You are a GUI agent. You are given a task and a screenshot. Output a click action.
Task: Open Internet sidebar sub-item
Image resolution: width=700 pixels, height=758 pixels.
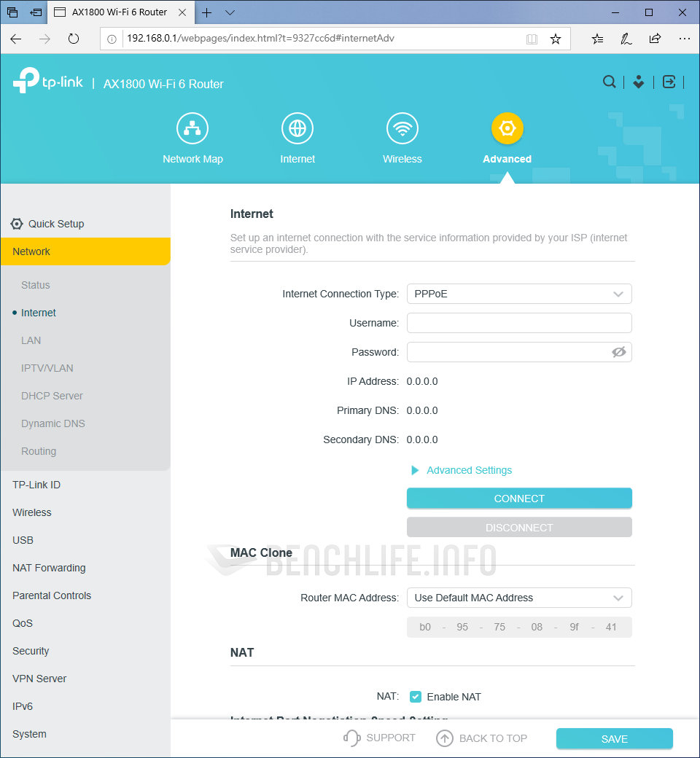(38, 313)
